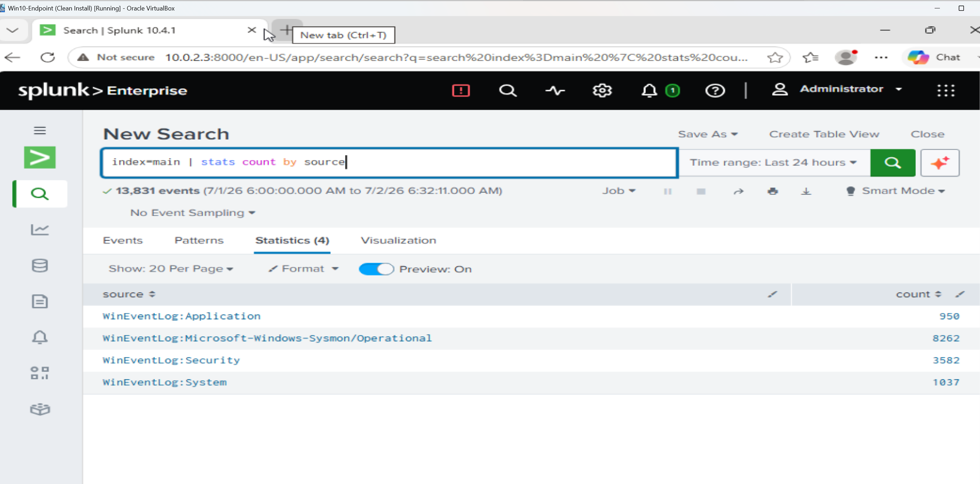
Task: Add page to favorites star icon
Action: pos(775,58)
